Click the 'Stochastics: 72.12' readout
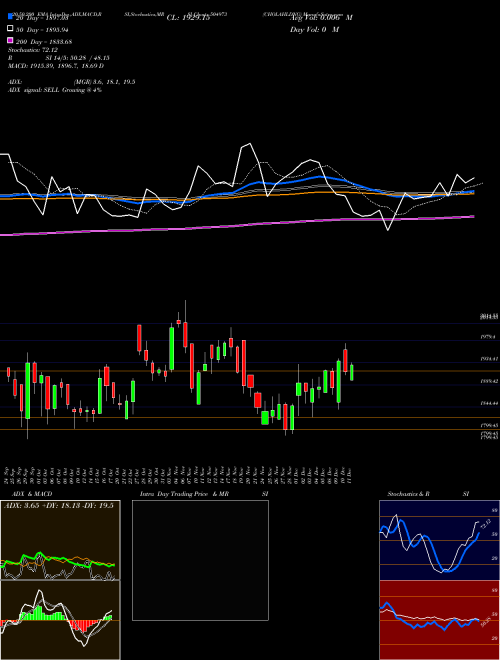Screen dimensions: 500x660 click(33, 50)
